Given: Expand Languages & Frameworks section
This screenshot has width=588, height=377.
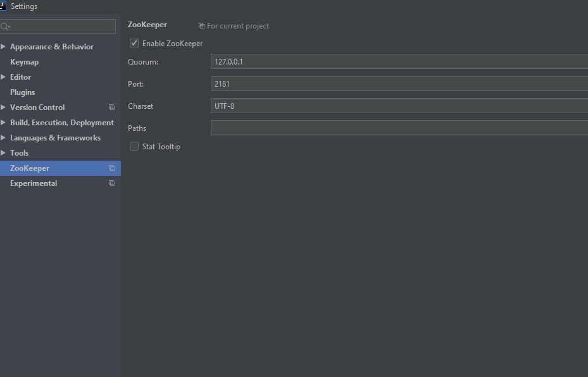Looking at the screenshot, I should coord(3,137).
